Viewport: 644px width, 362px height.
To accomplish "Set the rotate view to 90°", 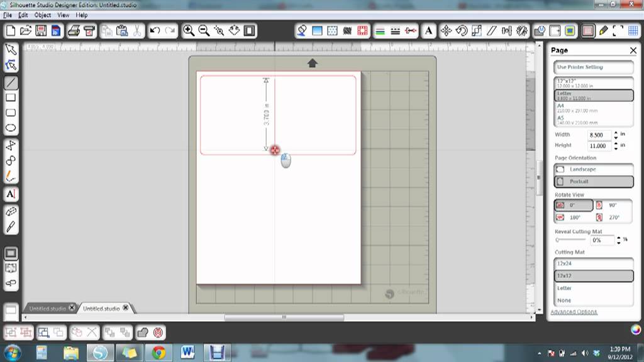I will click(613, 206).
